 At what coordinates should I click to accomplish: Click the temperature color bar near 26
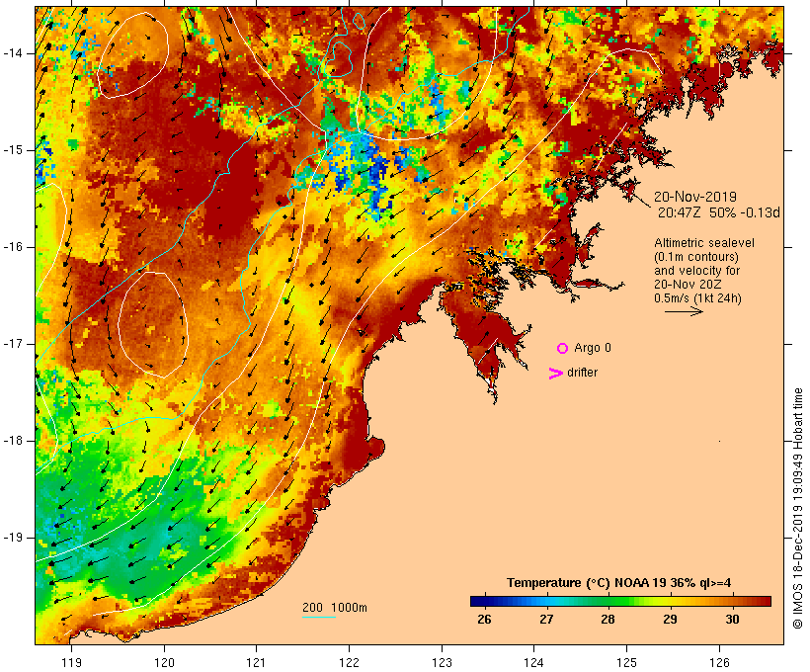485,601
